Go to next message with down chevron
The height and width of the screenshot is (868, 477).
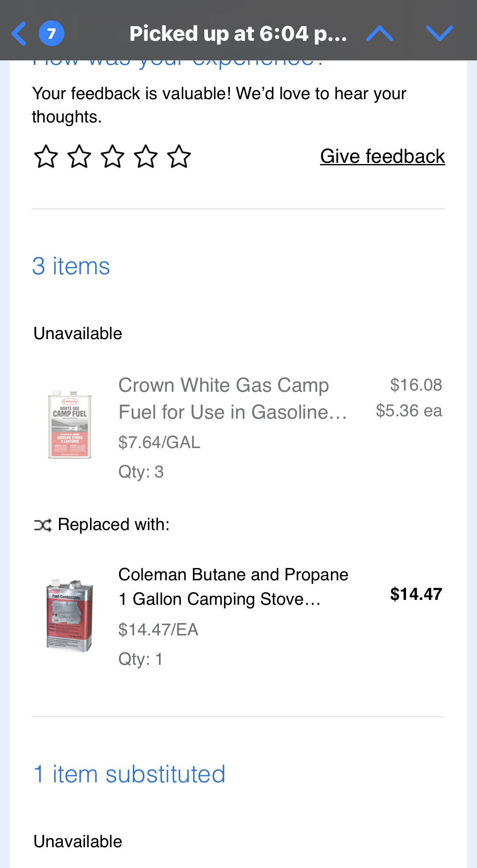click(439, 33)
